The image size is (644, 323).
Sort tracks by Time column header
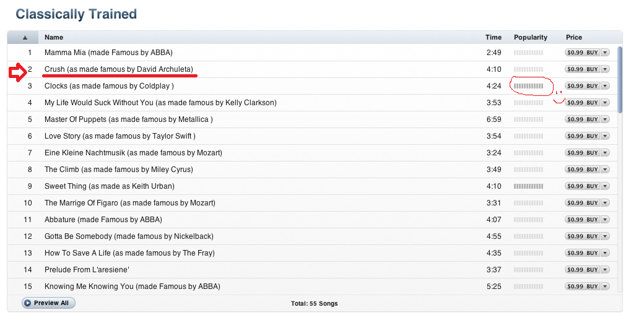pyautogui.click(x=493, y=38)
